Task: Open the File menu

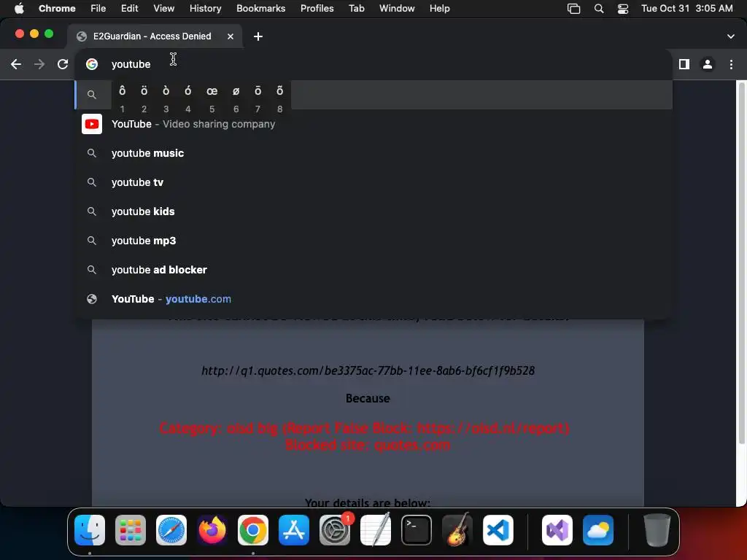Action: (98, 9)
